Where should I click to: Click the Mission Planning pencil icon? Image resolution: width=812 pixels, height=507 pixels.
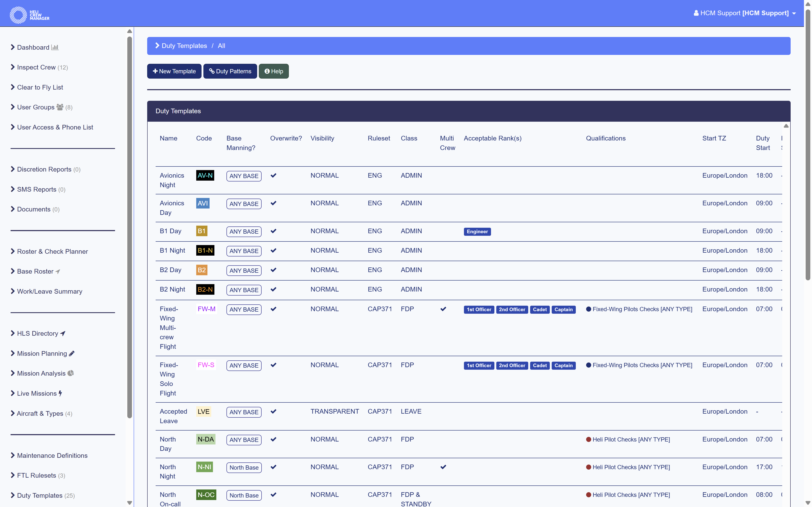point(71,353)
